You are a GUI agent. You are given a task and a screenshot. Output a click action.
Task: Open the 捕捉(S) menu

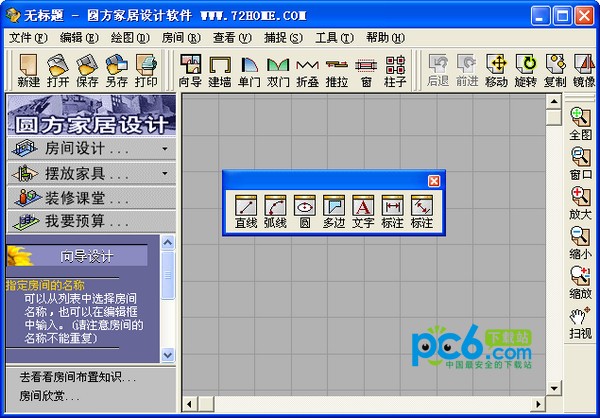tap(283, 38)
